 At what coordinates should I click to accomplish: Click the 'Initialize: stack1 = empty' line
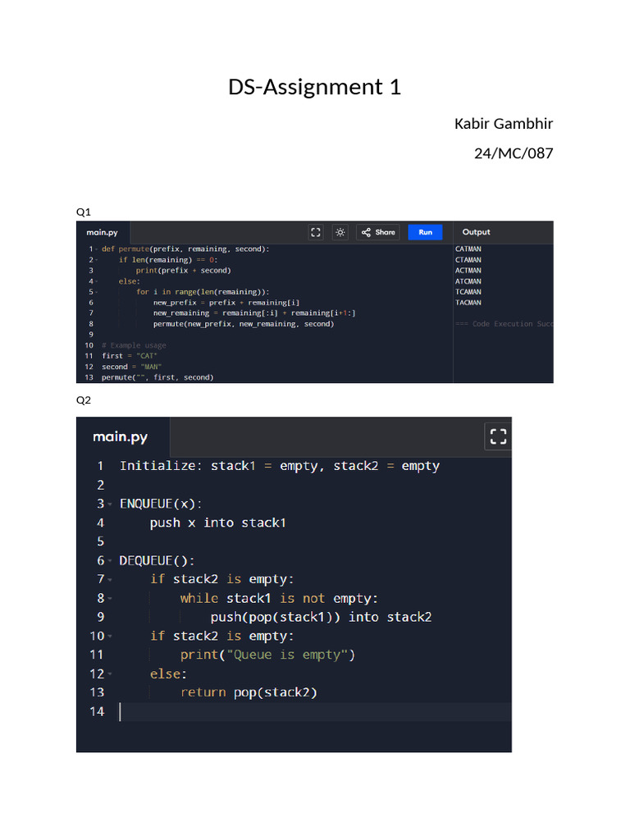point(280,466)
